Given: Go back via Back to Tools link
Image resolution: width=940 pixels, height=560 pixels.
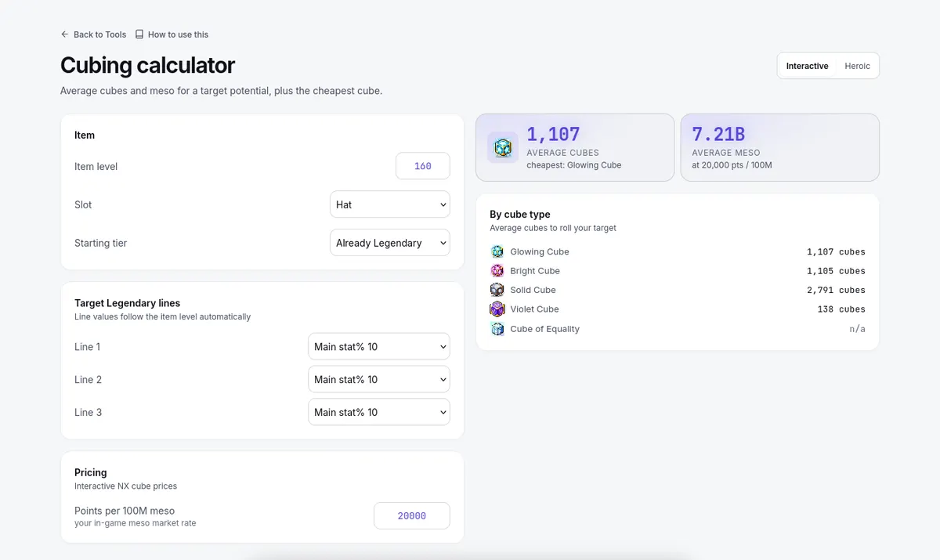Looking at the screenshot, I should [93, 34].
